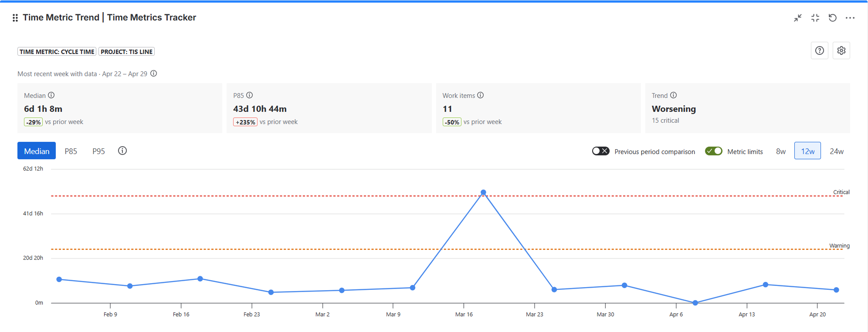The height and width of the screenshot is (332, 868).
Task: Click the 6d 1h 8m median value
Action: tap(43, 109)
